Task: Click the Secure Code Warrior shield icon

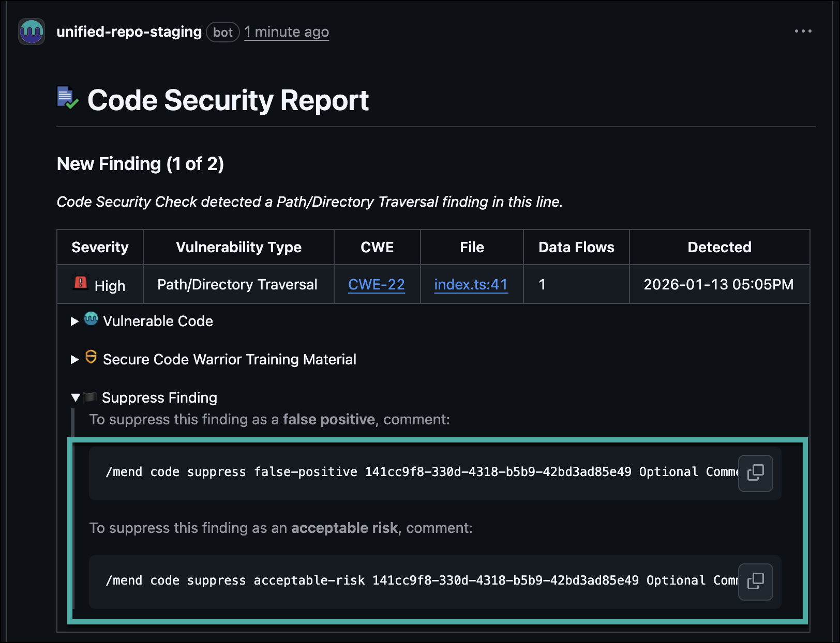Action: tap(91, 357)
